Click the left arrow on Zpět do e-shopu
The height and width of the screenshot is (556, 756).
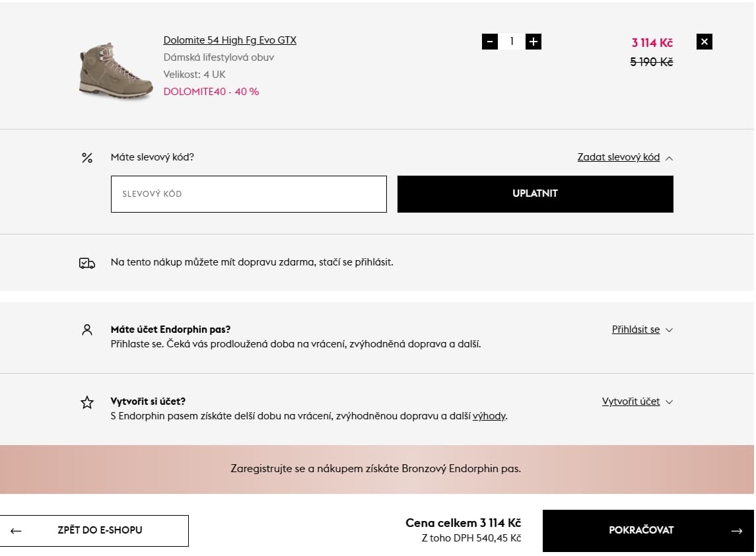[17, 530]
